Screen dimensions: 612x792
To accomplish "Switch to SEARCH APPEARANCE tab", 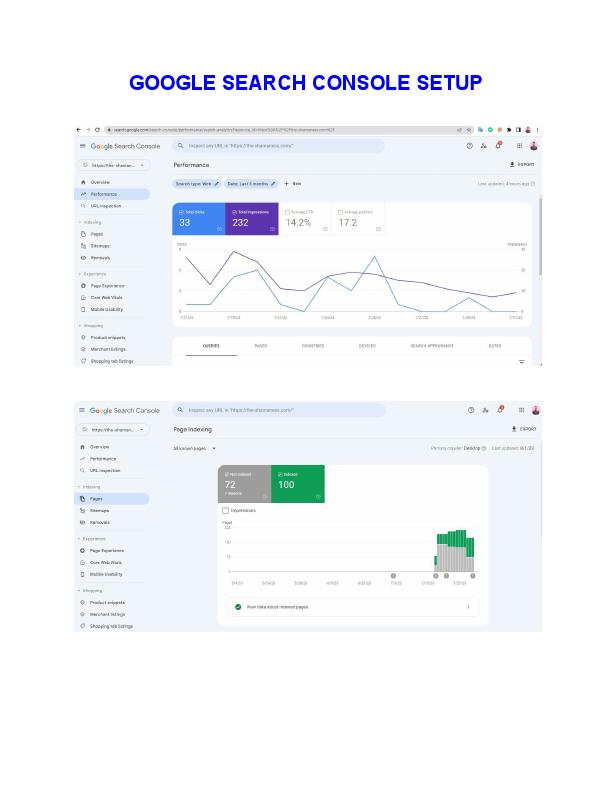I will (x=432, y=346).
